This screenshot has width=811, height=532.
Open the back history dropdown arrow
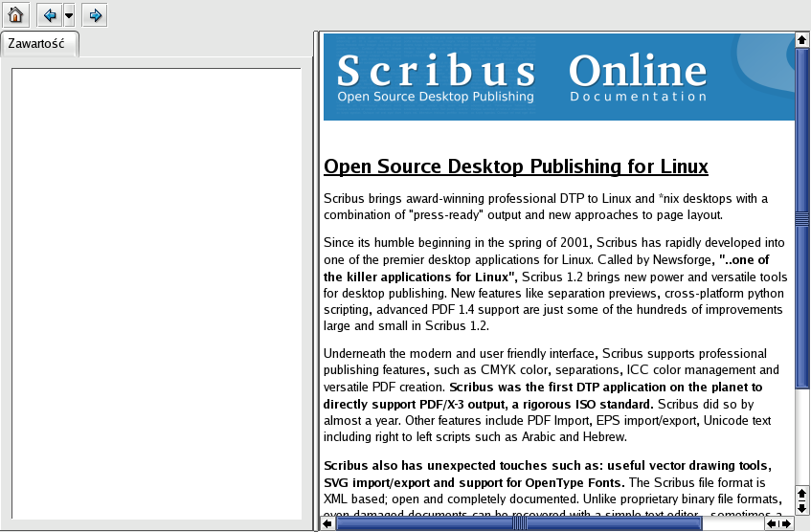pos(69,15)
